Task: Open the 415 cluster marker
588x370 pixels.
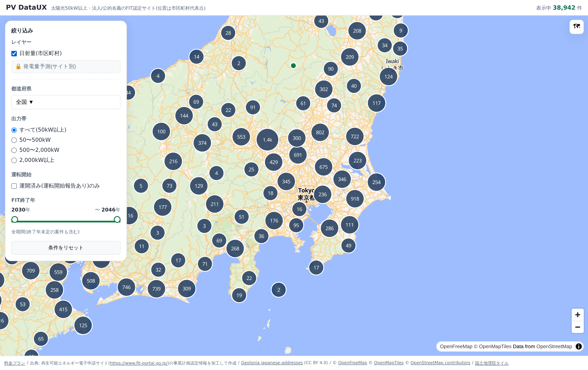Action: pos(63,309)
